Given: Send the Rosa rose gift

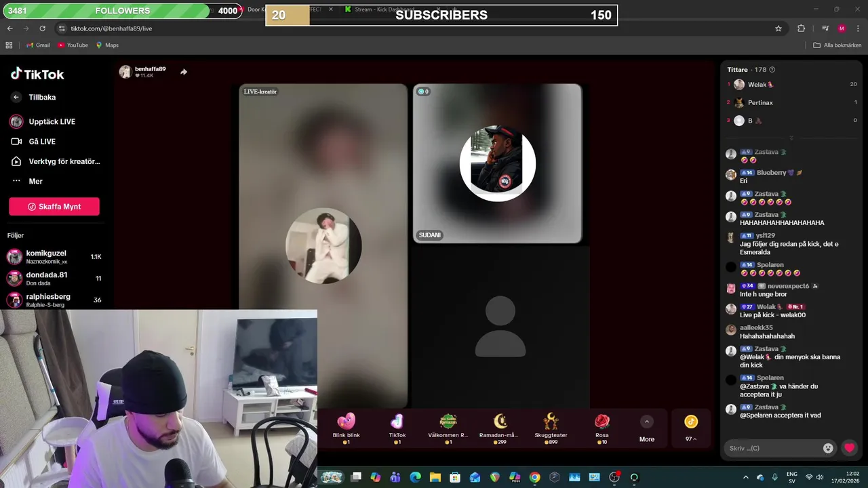Looking at the screenshot, I should point(602,428).
